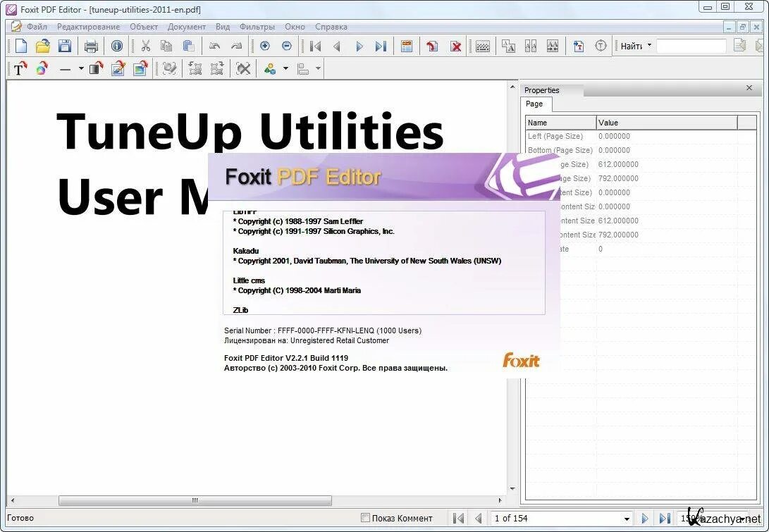
Task: Click the circled T text tool icon
Action: click(x=601, y=46)
